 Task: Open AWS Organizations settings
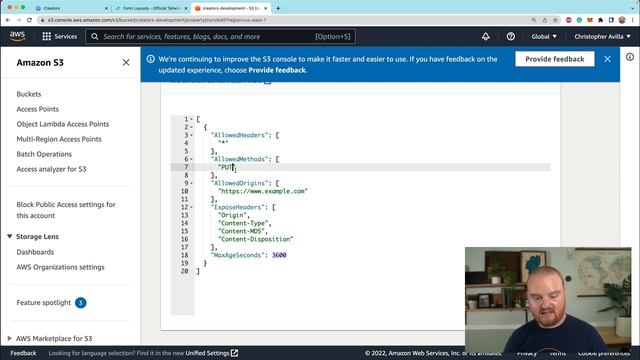[60, 267]
